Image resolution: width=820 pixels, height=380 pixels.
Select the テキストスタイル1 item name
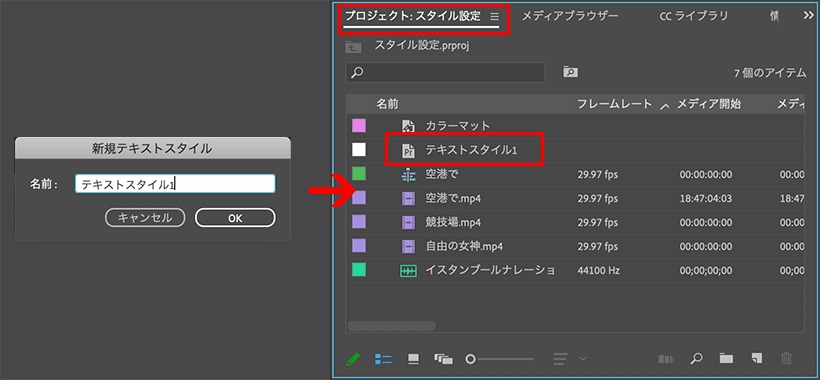pos(471,151)
